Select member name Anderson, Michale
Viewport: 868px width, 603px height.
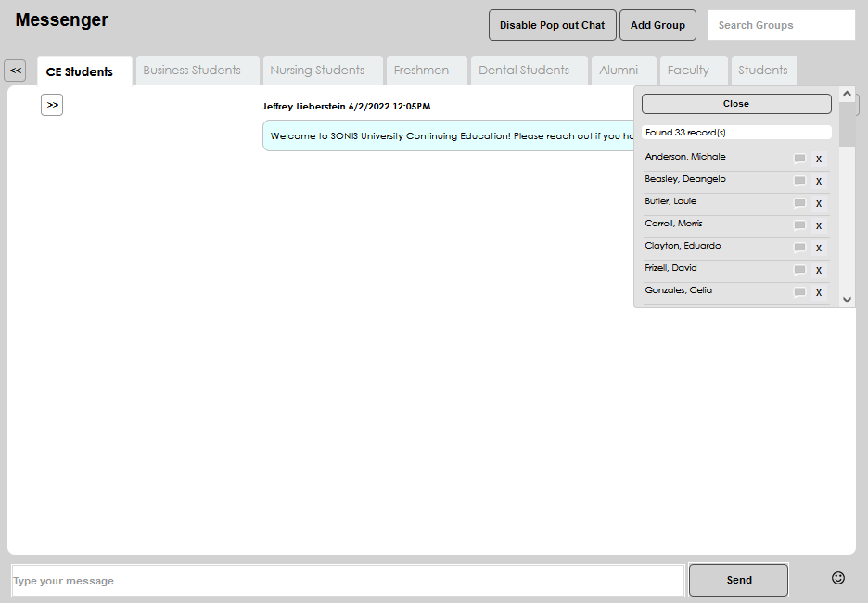685,157
